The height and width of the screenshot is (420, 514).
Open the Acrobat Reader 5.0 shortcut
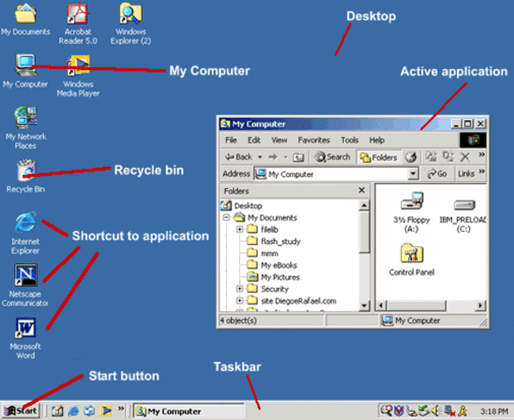78,23
